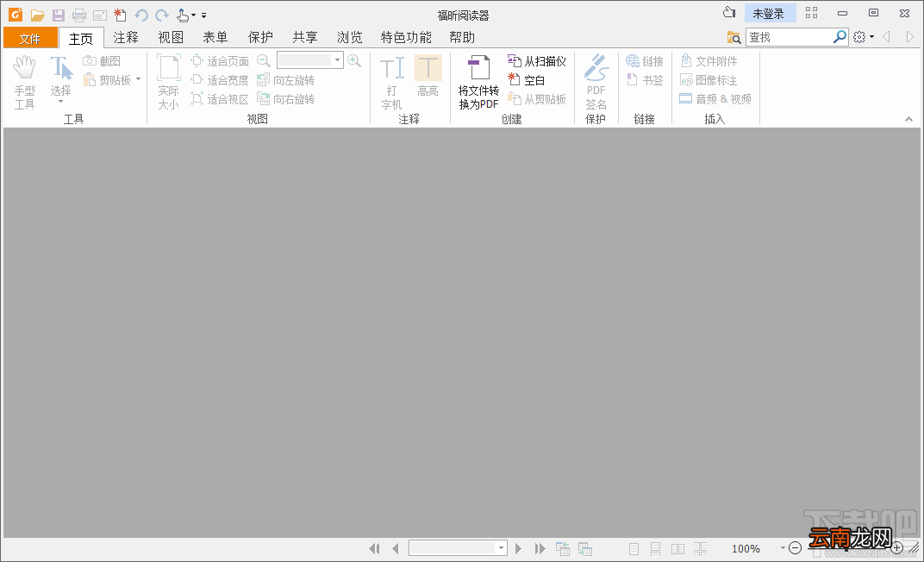Click the find next triangle arrow

(910, 37)
